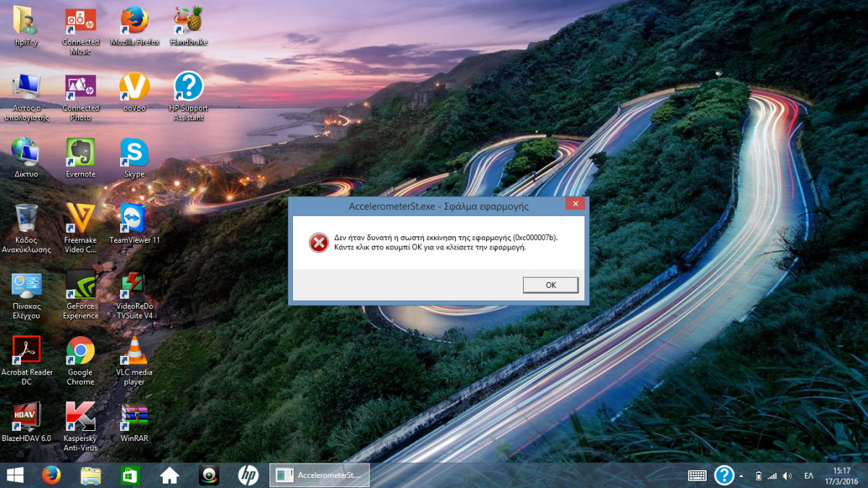Screen dimensions: 868x488
Task: Select the Google Chrome desktop shortcut
Action: point(80,360)
